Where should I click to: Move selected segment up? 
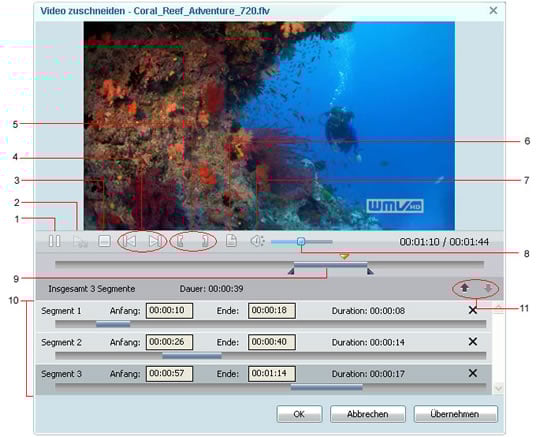[x=465, y=288]
